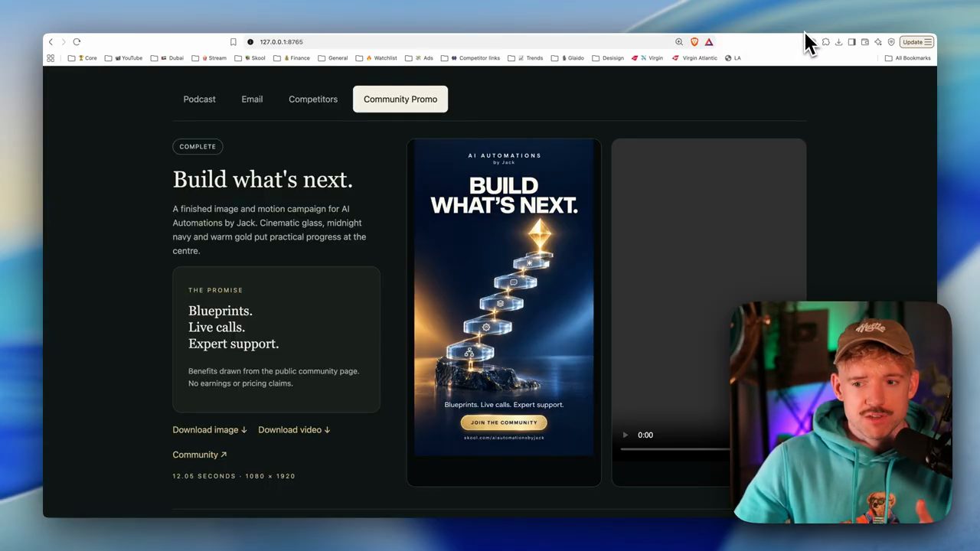Switch to the Podcast tab
This screenshot has width=980, height=551.
click(x=199, y=99)
